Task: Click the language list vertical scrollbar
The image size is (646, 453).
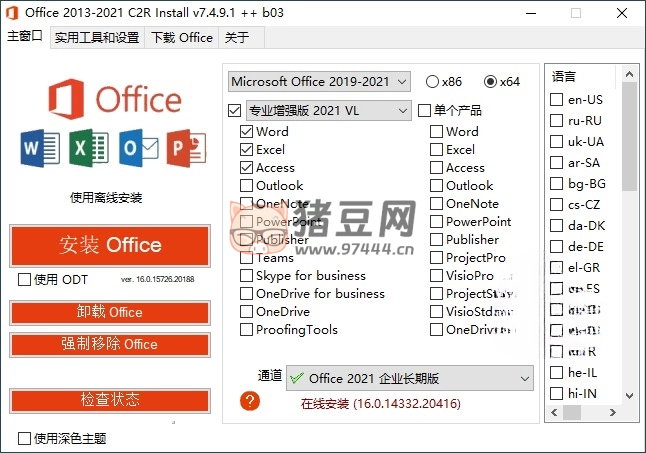Action: (629, 250)
